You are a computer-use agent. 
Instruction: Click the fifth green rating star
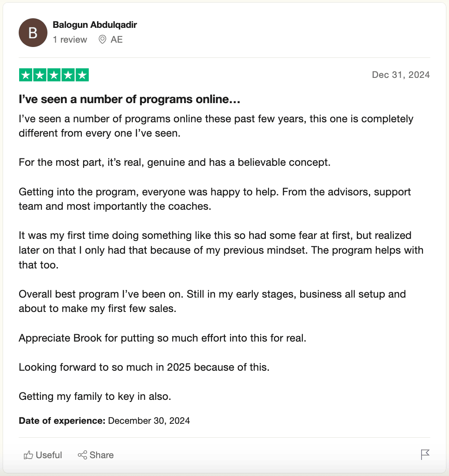pyautogui.click(x=82, y=75)
